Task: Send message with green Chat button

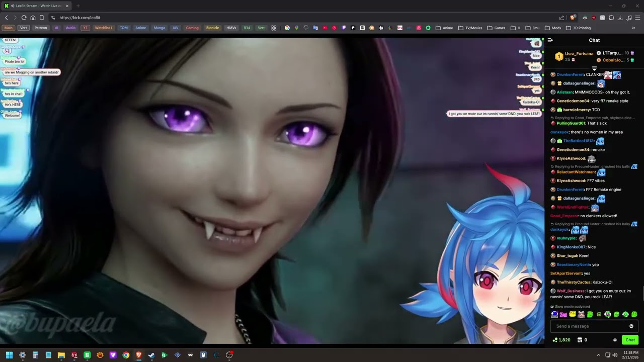Action: (x=630, y=340)
